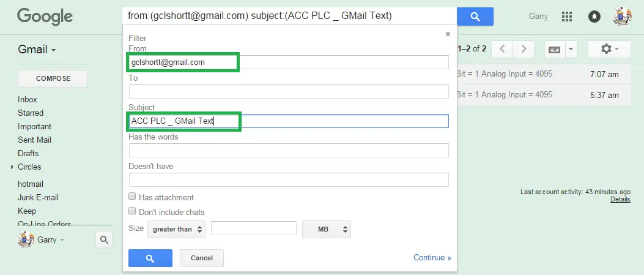Open the MB size unit dropdown

[x=327, y=230]
